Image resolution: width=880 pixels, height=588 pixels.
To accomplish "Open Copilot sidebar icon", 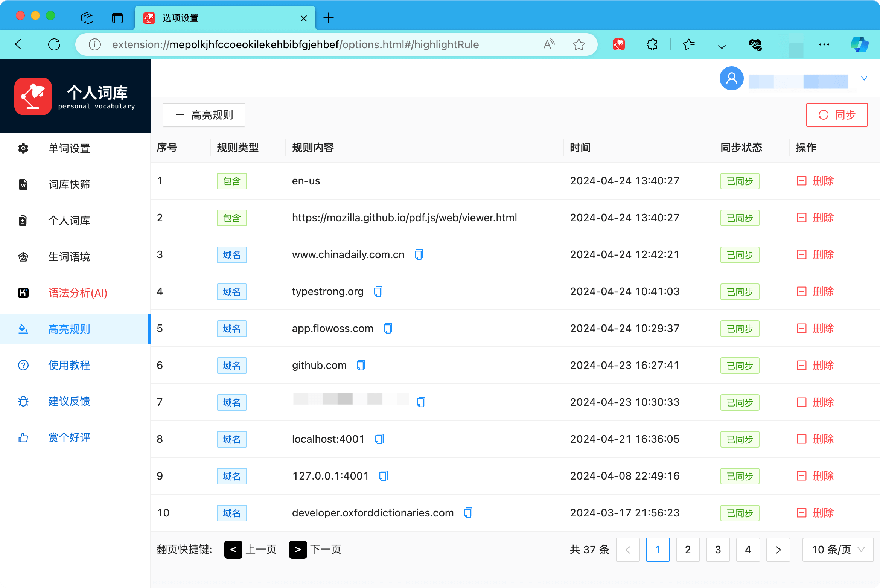I will tap(859, 44).
